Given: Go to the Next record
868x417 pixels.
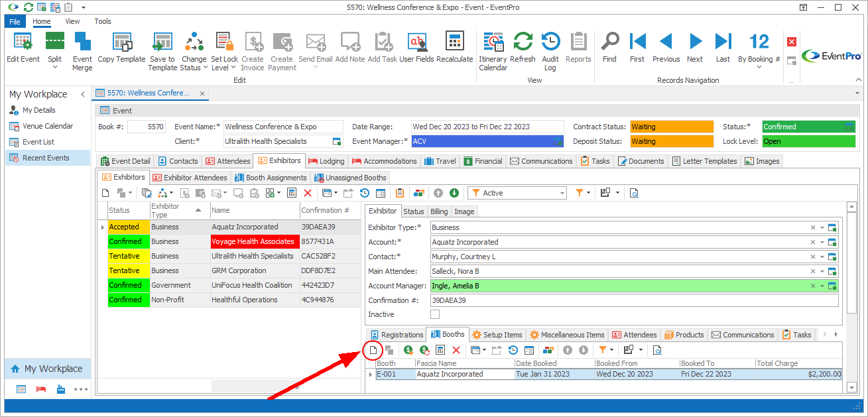Looking at the screenshot, I should pyautogui.click(x=695, y=48).
